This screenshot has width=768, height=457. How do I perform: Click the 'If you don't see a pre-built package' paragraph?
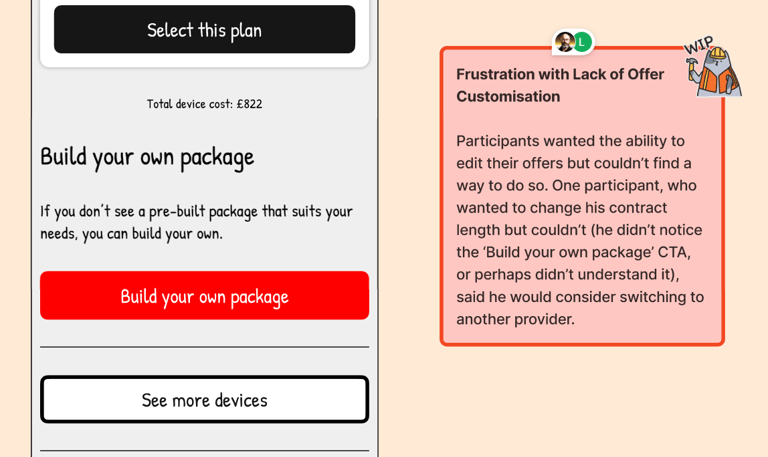tap(196, 221)
